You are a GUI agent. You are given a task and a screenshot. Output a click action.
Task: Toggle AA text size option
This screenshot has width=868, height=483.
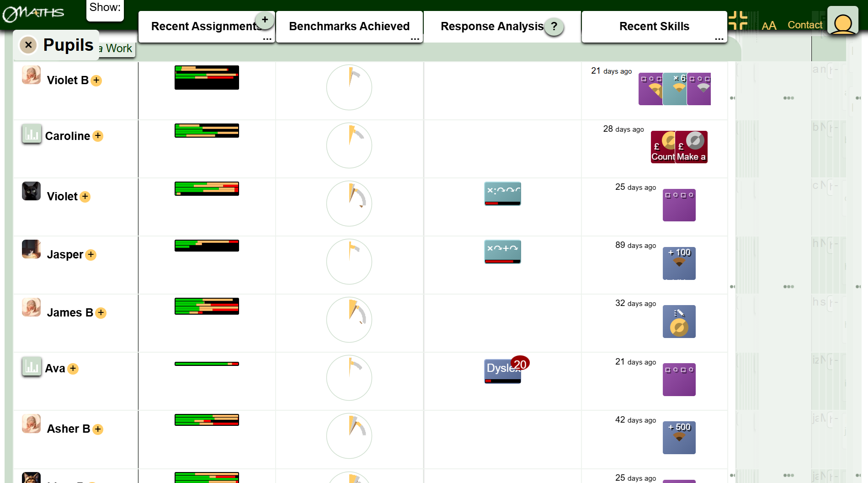(769, 26)
